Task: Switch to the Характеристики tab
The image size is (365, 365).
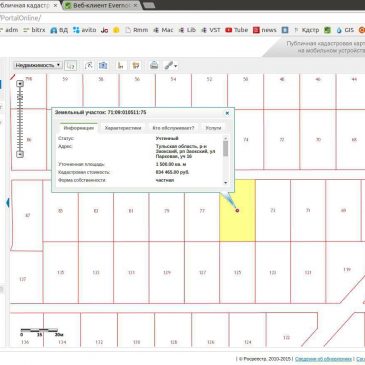Action: (123, 128)
